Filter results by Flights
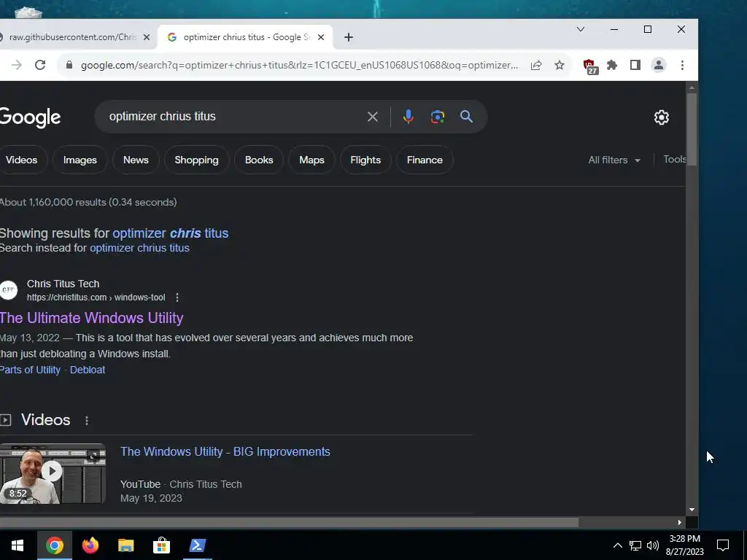This screenshot has width=747, height=560. (365, 160)
